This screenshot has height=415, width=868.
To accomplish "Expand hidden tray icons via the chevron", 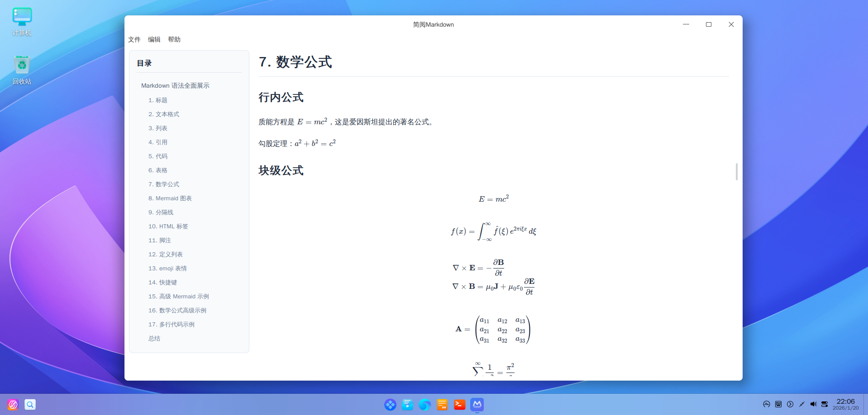I will point(790,404).
